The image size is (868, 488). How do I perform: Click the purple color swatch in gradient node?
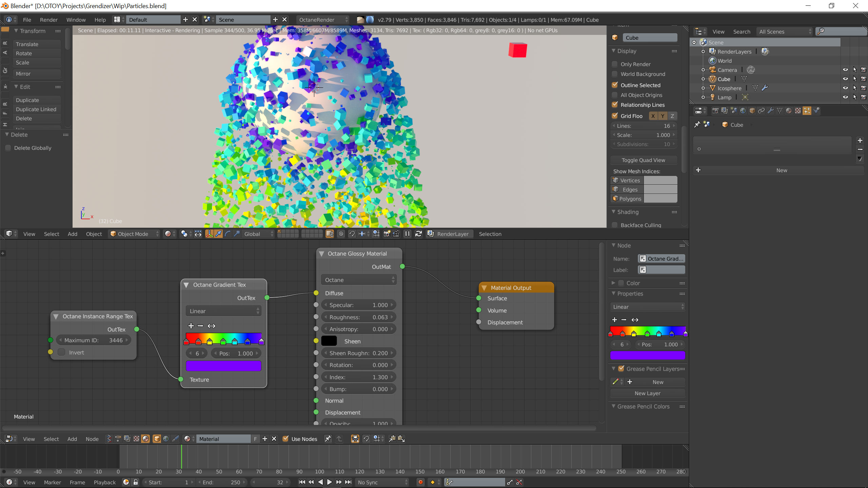(223, 366)
